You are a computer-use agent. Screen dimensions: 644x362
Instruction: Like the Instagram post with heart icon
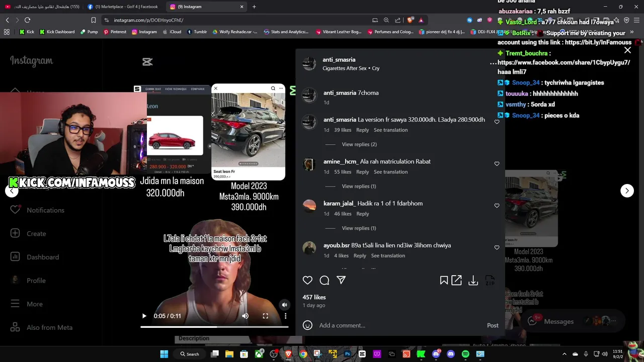[307, 280]
